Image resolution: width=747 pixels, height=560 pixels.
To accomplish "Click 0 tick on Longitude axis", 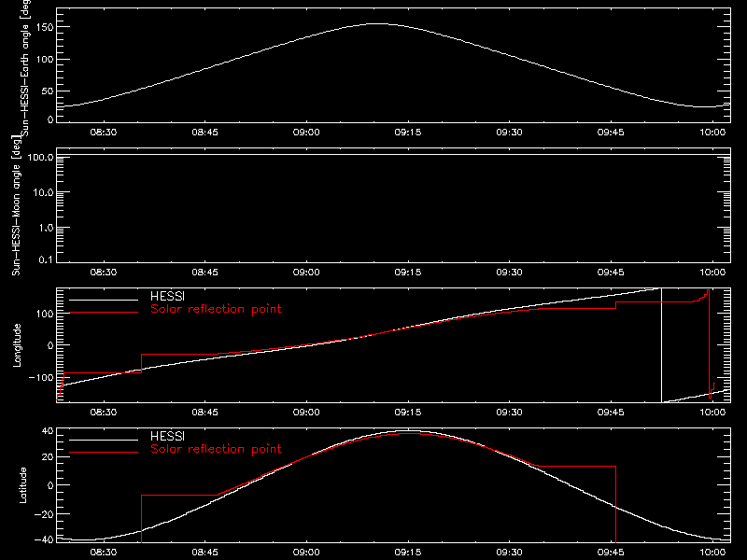I will tap(50, 345).
